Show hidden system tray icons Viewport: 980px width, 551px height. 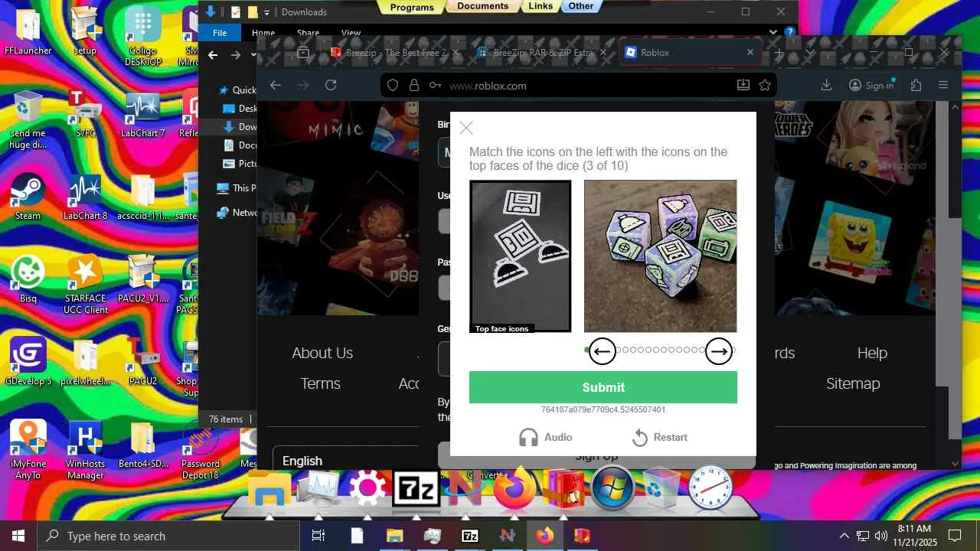(x=844, y=536)
